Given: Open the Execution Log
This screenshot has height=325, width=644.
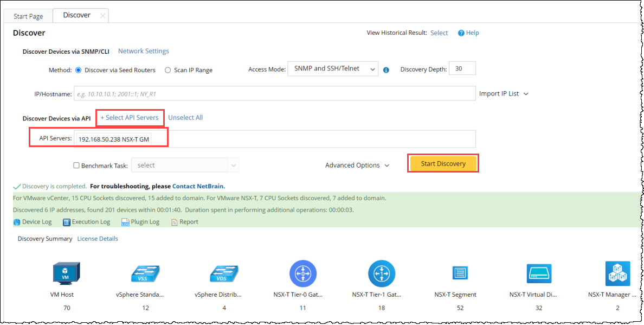Looking at the screenshot, I should 87,222.
